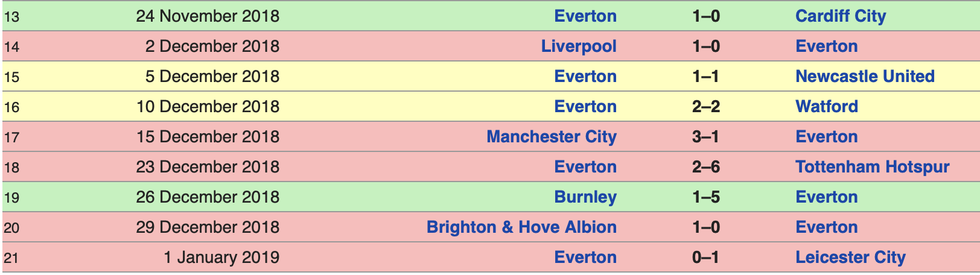This screenshot has width=980, height=275.
Task: Click the Tottenham Hotspur link
Action: pos(873,167)
